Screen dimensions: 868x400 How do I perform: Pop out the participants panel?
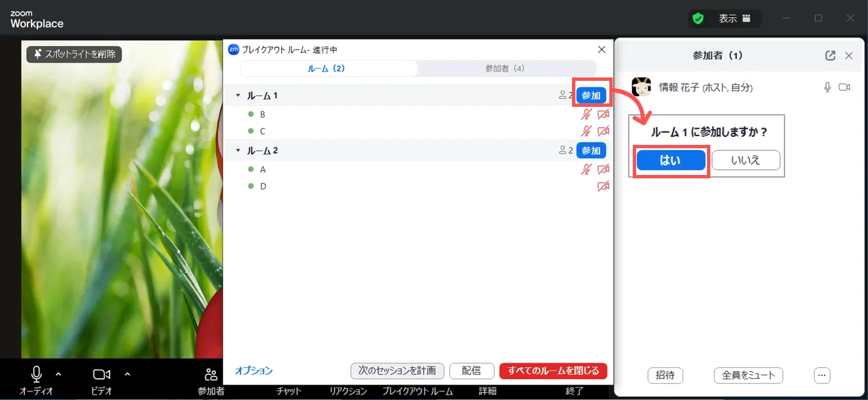830,56
